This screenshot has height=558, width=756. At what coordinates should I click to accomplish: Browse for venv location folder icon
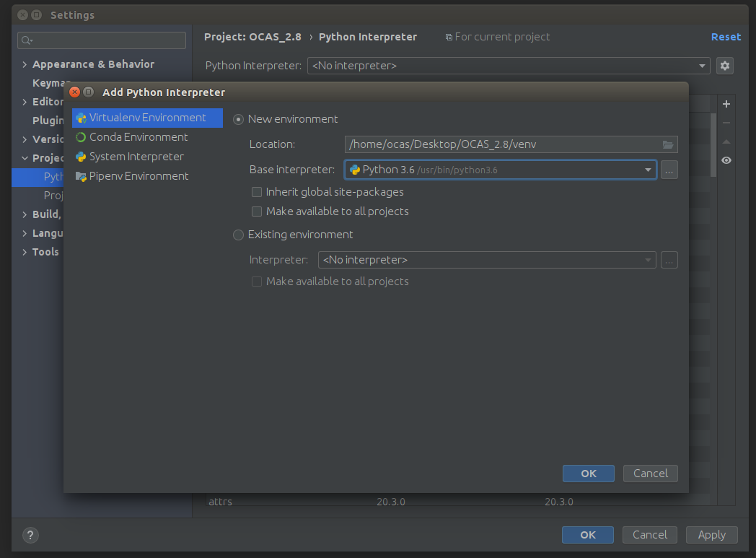[668, 144]
